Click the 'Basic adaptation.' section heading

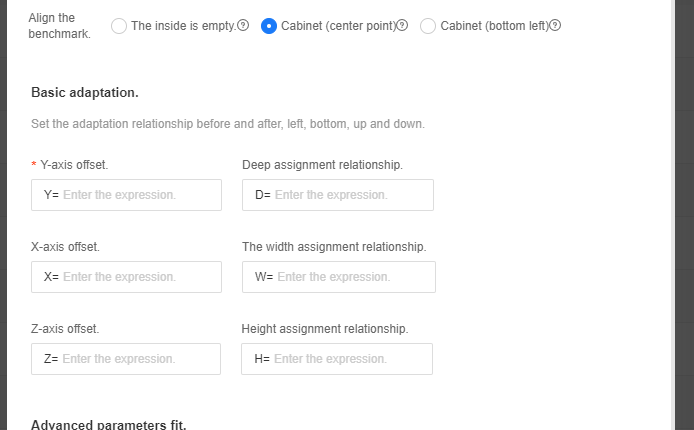coord(85,92)
